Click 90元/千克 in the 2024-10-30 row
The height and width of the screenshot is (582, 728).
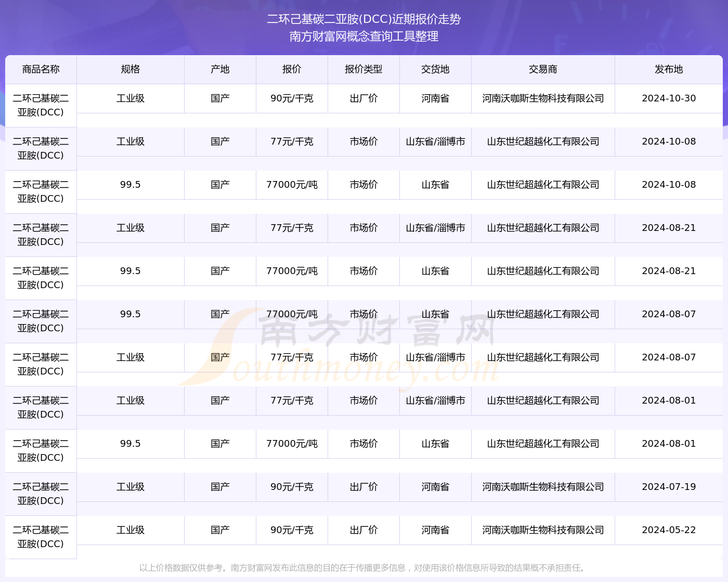pyautogui.click(x=292, y=98)
